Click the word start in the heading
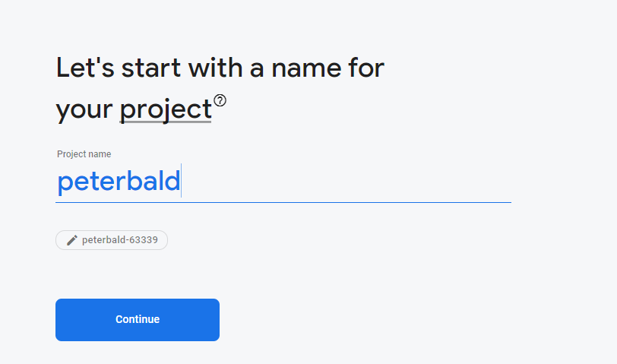617x364 pixels. tap(150, 68)
